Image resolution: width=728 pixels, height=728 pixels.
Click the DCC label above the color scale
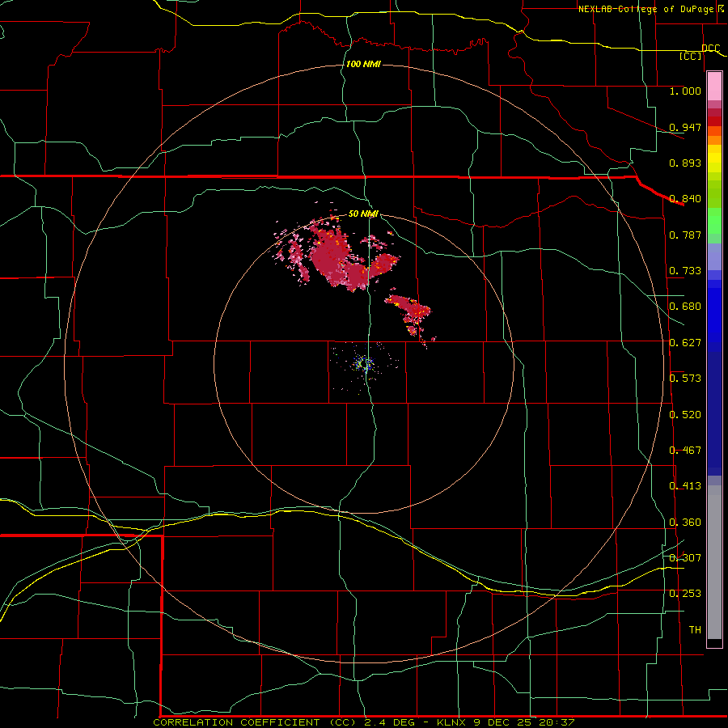[710, 49]
